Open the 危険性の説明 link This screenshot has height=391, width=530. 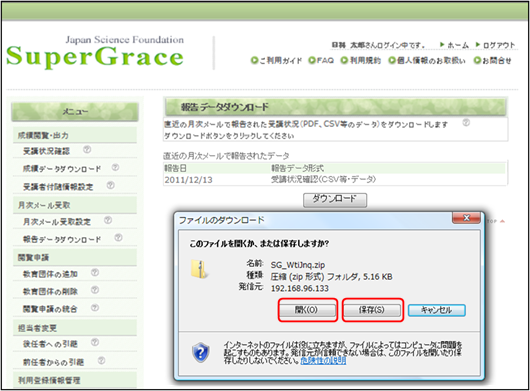point(323,361)
